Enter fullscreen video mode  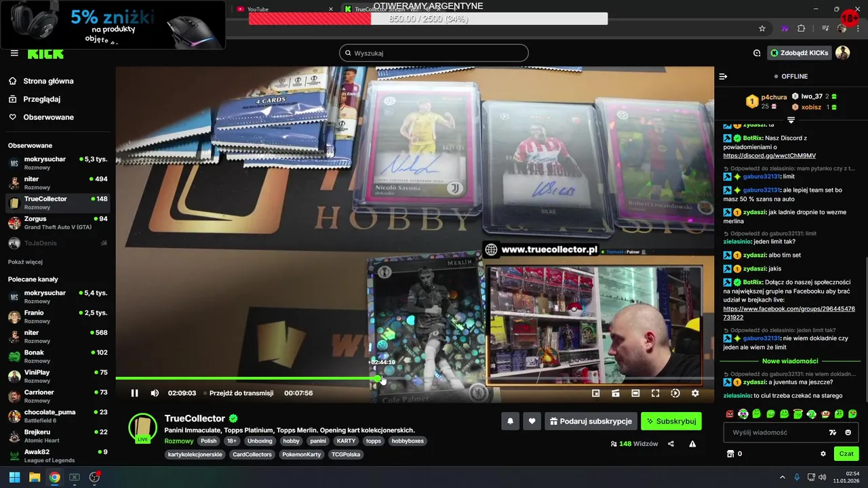click(x=655, y=393)
